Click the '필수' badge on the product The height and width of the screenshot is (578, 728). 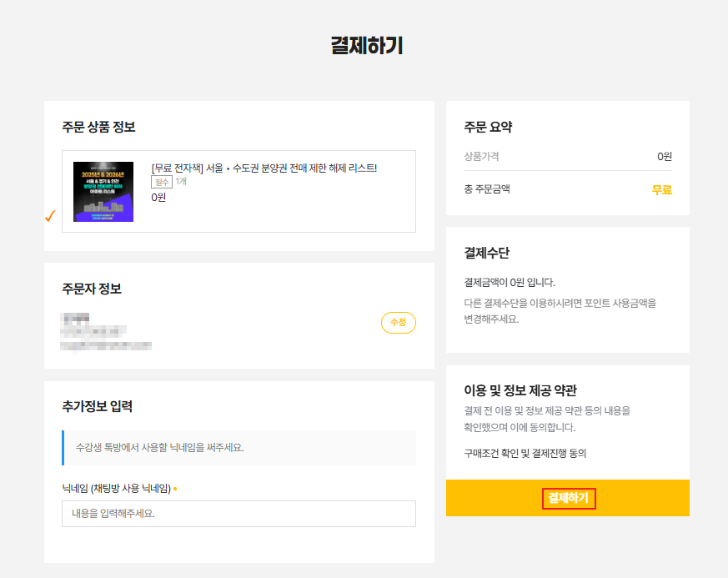pos(162,182)
